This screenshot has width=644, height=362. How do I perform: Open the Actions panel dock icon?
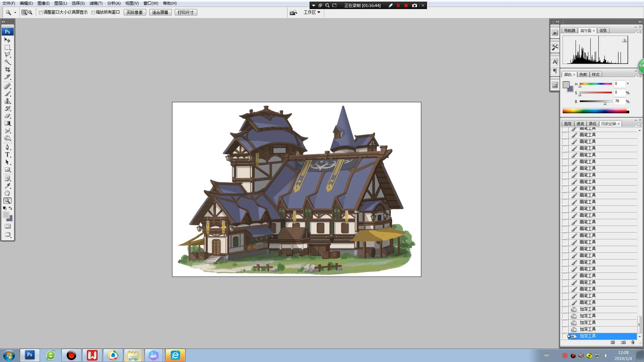pyautogui.click(x=555, y=33)
